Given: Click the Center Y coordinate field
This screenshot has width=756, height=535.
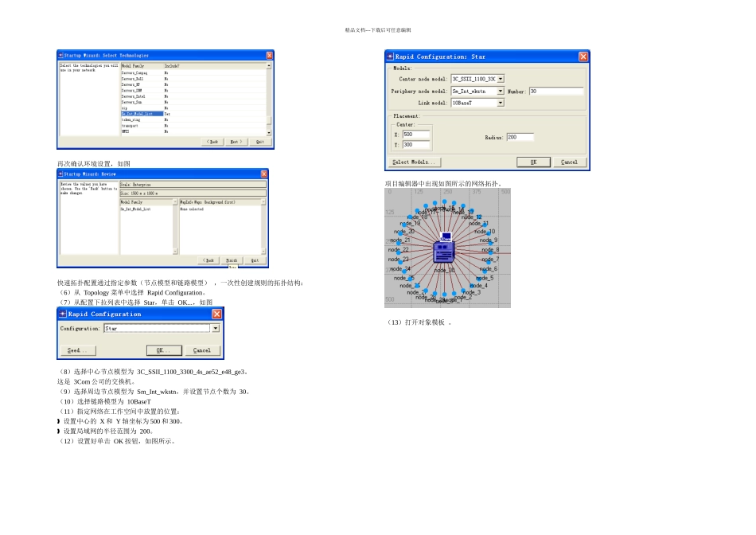Looking at the screenshot, I should [x=415, y=145].
